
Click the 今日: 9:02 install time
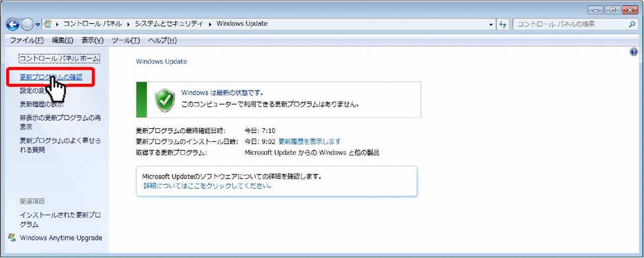pos(260,141)
